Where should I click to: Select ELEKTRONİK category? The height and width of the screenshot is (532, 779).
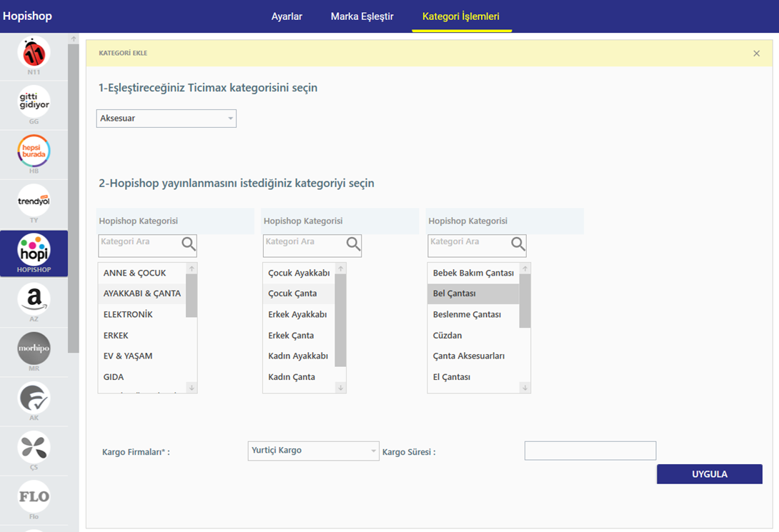[x=142, y=314]
